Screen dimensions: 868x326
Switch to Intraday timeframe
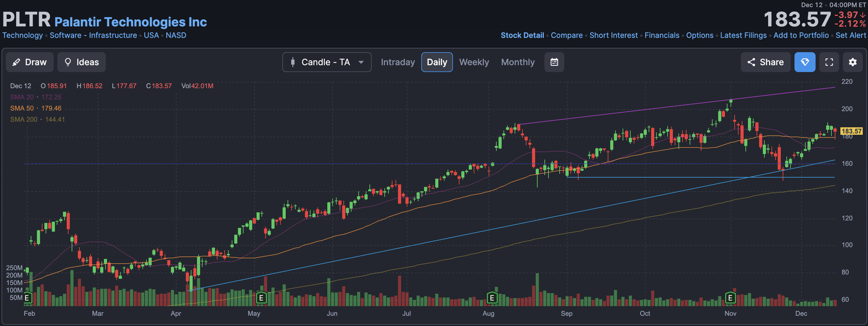(398, 62)
